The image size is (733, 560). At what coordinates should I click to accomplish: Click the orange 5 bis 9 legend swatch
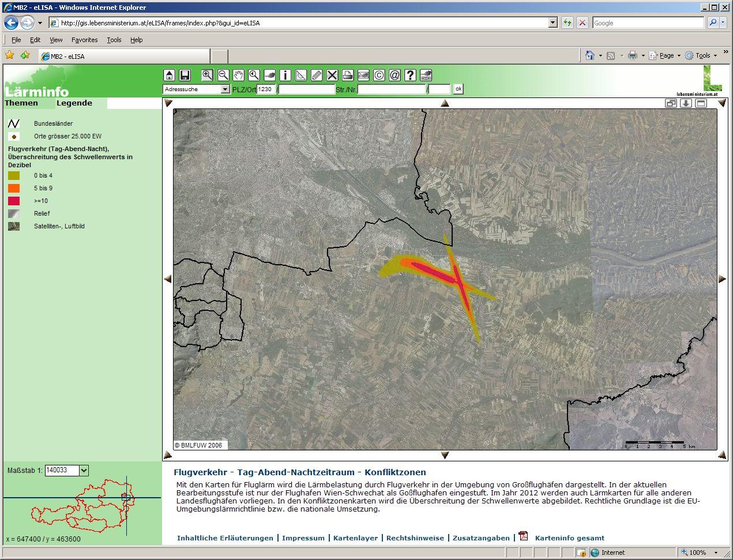coord(14,188)
